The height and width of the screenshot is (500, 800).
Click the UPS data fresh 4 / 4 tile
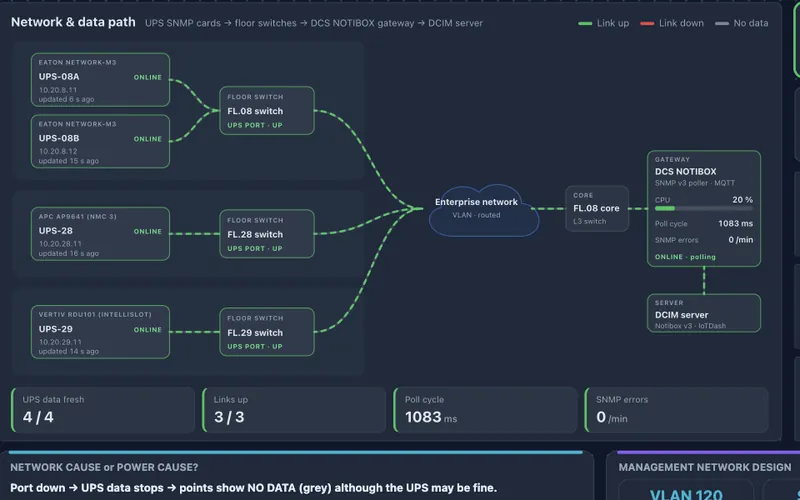pos(103,410)
